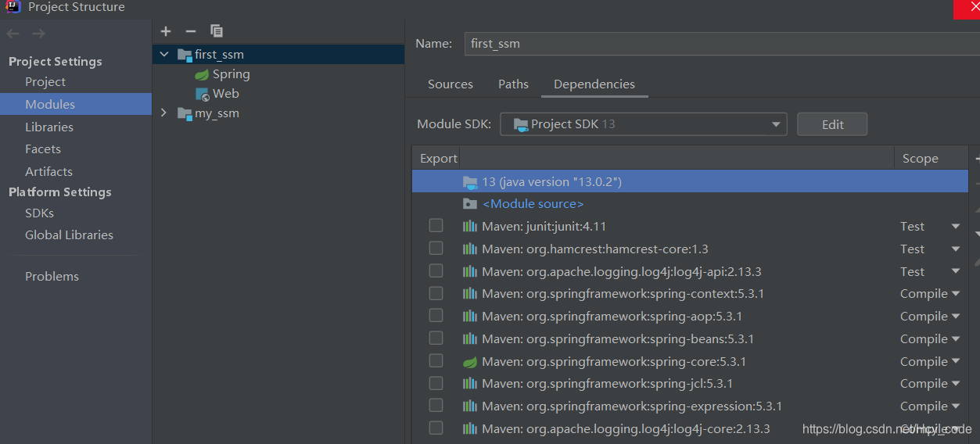Screen dimensions: 980x444
Task: Click the Export column header
Action: tap(438, 159)
